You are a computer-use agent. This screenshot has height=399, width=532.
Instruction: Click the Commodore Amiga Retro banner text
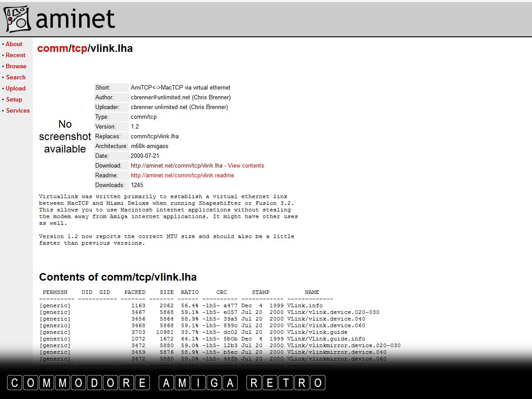tap(166, 383)
